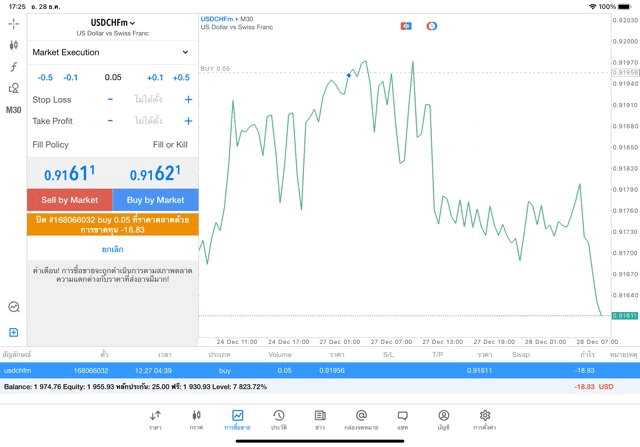Click Sell by Market button
Image resolution: width=640 pixels, height=447 pixels.
click(70, 200)
